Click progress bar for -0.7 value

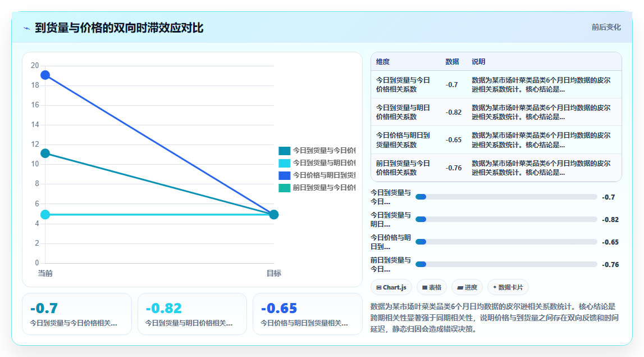(x=506, y=197)
